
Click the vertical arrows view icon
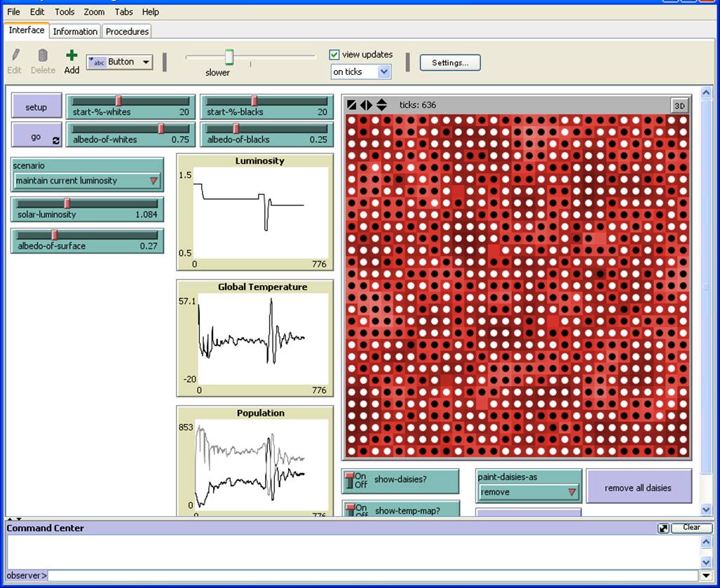pyautogui.click(x=381, y=105)
